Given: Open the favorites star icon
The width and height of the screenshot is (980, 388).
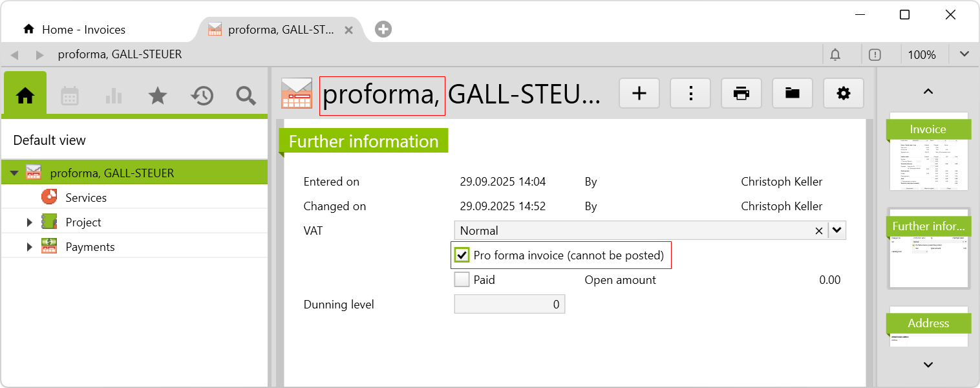Looking at the screenshot, I should click(x=158, y=96).
